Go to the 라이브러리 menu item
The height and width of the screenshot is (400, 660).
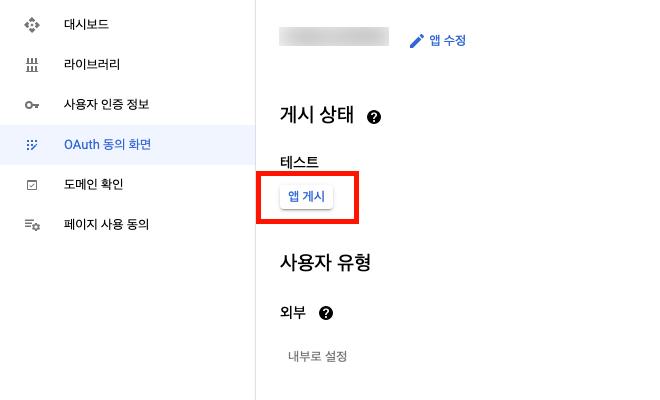[92, 64]
